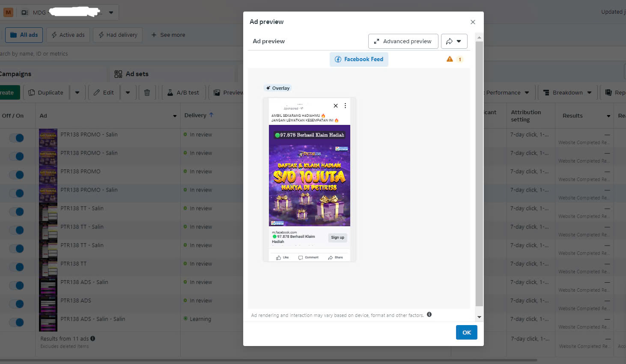Screen dimensions: 626x364
Task: Sort by the Delivery column header
Action: click(x=199, y=115)
